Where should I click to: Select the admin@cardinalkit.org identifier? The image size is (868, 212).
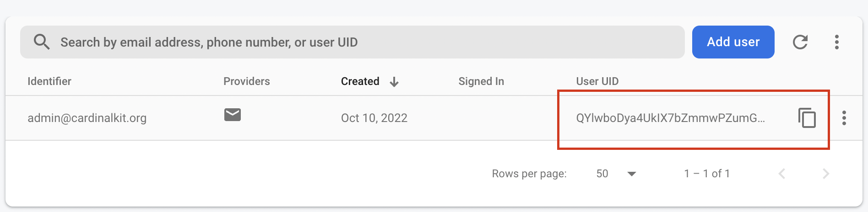coord(87,118)
